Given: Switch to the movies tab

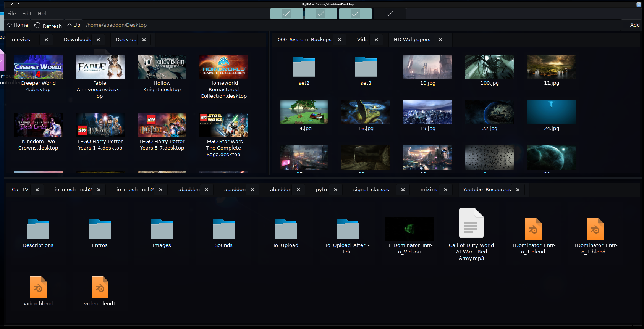Looking at the screenshot, I should point(21,40).
